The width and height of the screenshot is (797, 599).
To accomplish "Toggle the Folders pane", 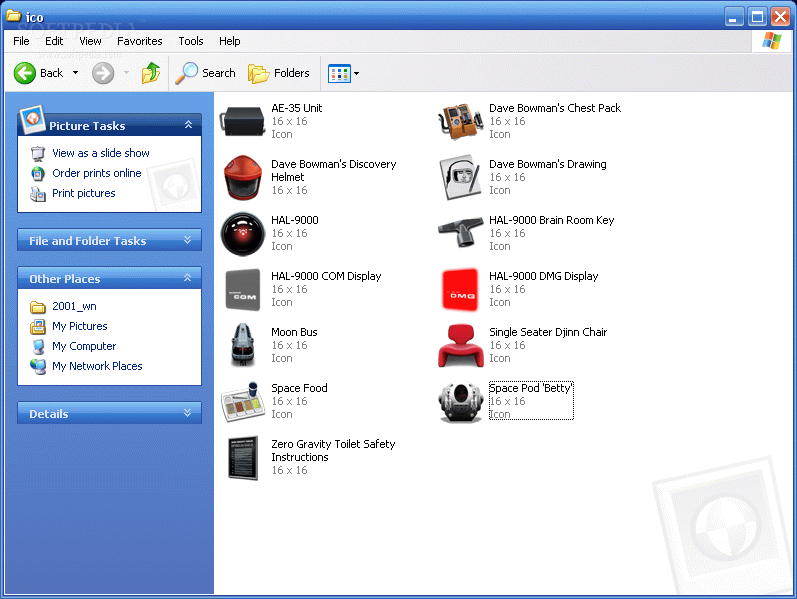I will click(x=279, y=73).
